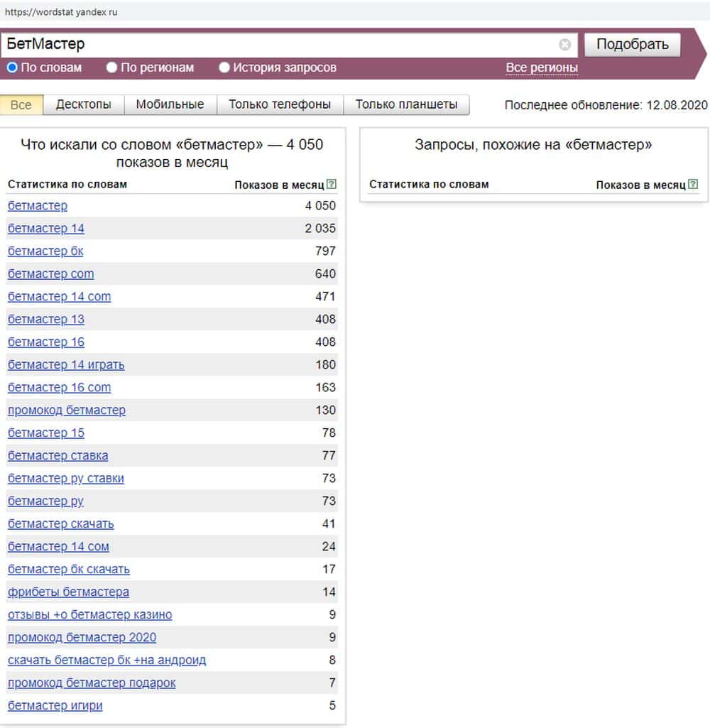Switch to the 'Только планшеты' tab

pyautogui.click(x=407, y=104)
